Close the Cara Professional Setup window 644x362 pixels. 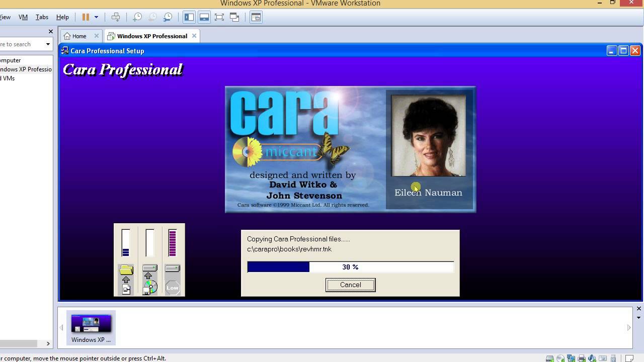pos(635,51)
